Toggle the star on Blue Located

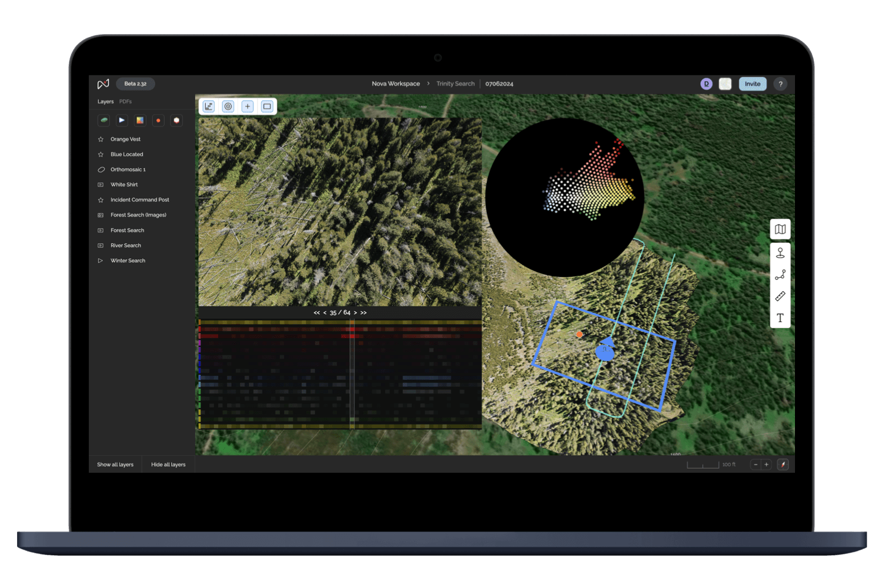(101, 154)
